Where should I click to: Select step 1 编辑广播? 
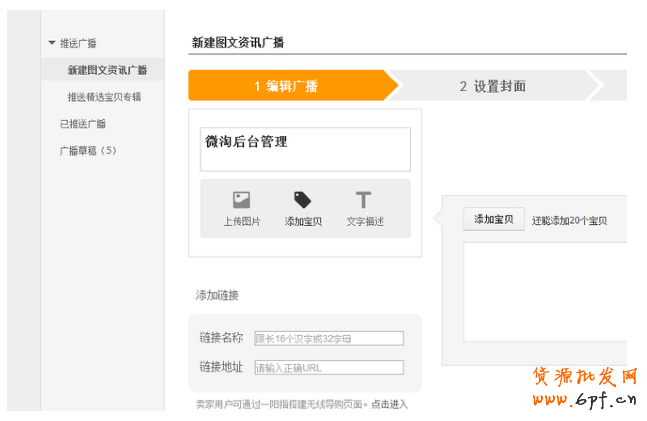tap(286, 86)
